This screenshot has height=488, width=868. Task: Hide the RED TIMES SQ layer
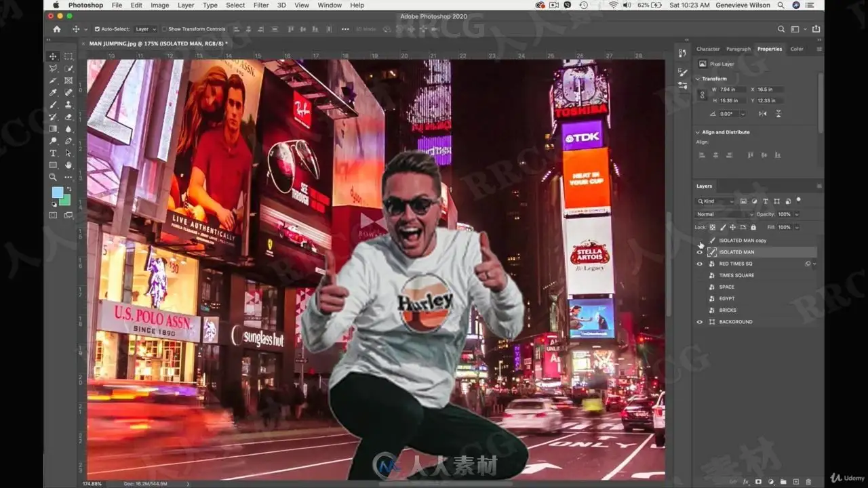pos(700,264)
